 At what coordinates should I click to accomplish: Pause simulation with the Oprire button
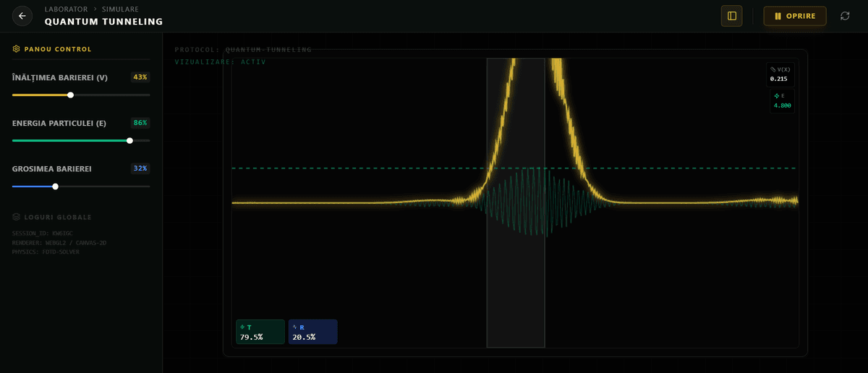click(x=794, y=16)
